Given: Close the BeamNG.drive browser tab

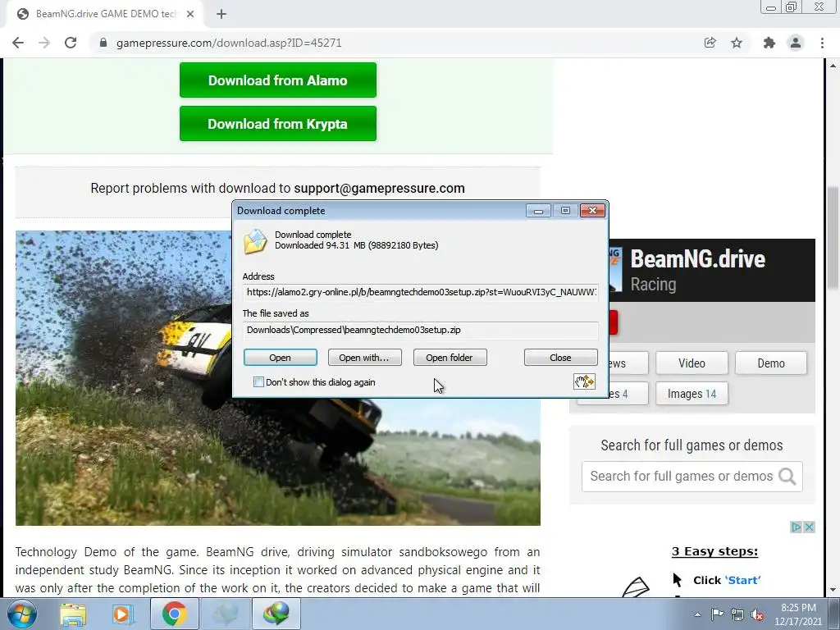Looking at the screenshot, I should tap(190, 14).
